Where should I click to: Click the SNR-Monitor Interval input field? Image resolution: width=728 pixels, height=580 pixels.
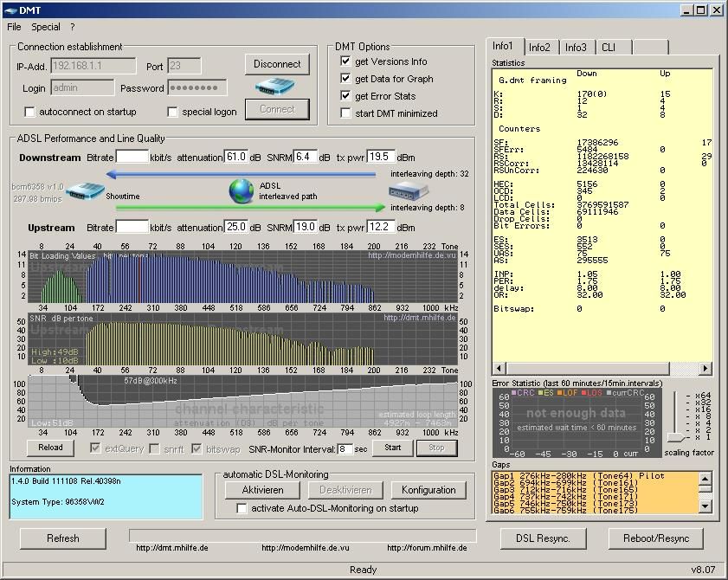[345, 448]
